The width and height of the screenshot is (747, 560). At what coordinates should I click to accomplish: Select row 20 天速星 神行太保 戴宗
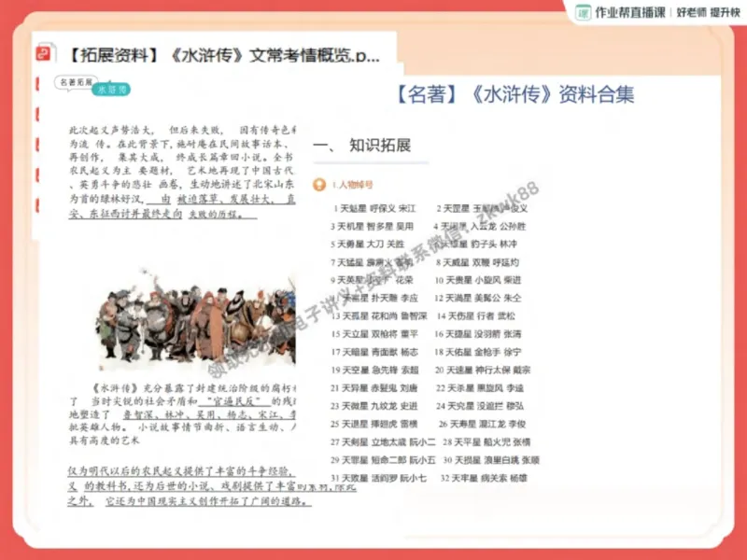[483, 370]
